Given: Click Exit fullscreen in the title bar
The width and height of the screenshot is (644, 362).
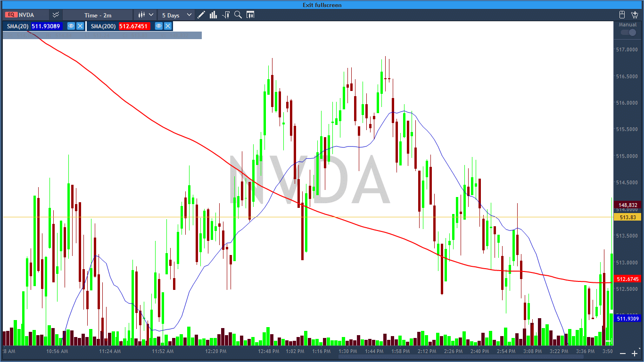Looking at the screenshot, I should coord(322,5).
